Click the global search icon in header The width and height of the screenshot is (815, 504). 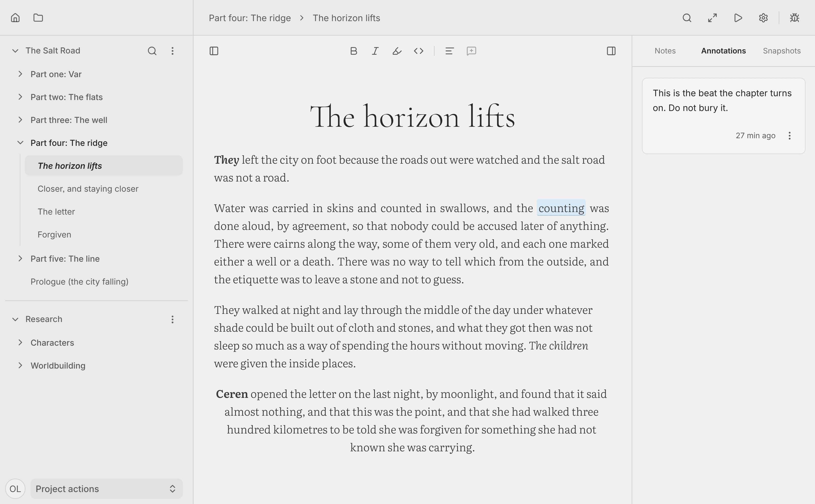[687, 18]
